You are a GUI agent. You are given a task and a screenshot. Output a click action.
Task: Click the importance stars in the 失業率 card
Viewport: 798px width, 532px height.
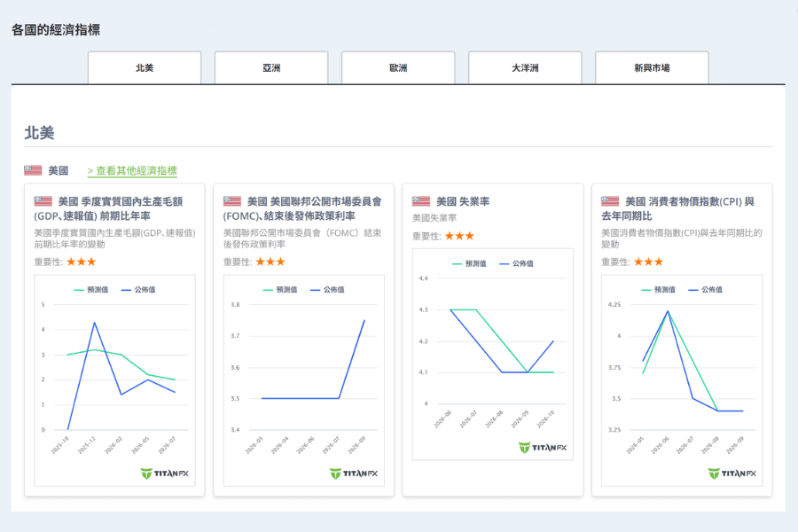[x=459, y=236]
